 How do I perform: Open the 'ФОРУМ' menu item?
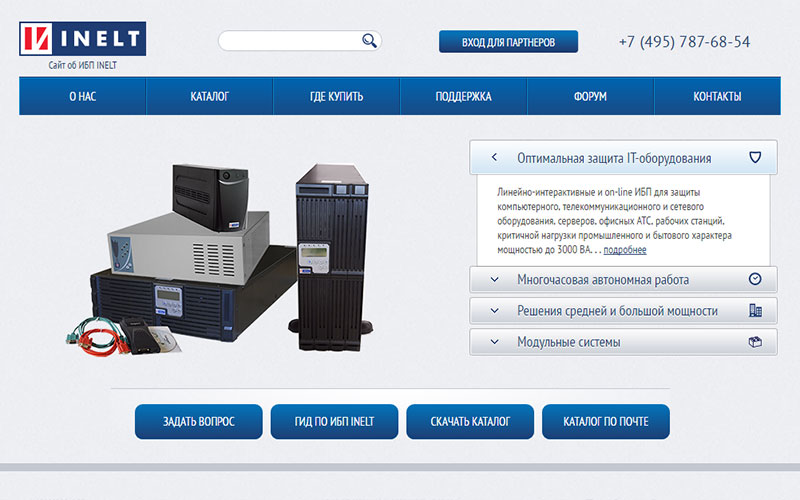pyautogui.click(x=590, y=96)
